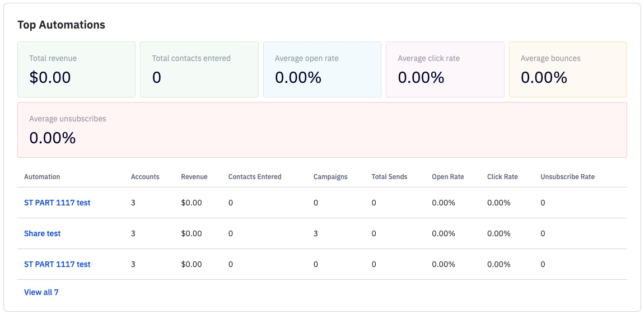Select the Unsubscribe Rate column header
The image size is (644, 314).
tap(567, 177)
